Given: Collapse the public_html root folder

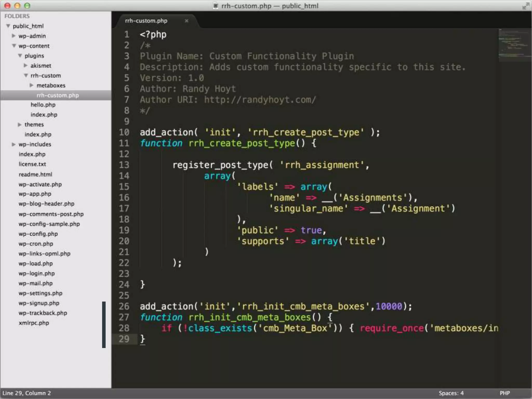Looking at the screenshot, I should [8, 26].
